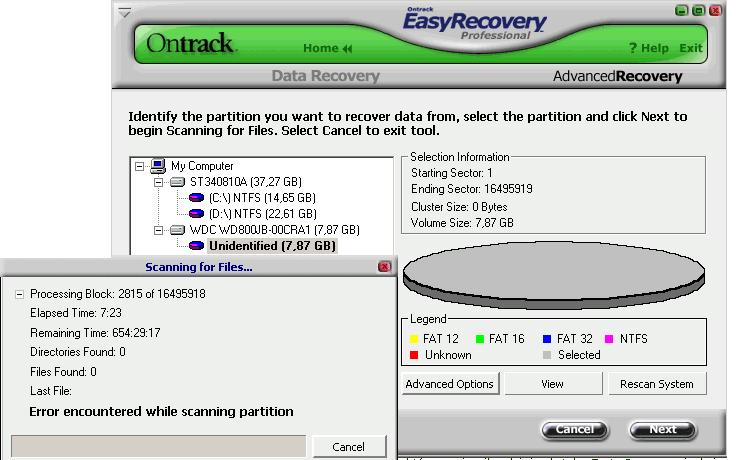Click the Unidentified partition icon
756x460 pixels.
point(196,246)
